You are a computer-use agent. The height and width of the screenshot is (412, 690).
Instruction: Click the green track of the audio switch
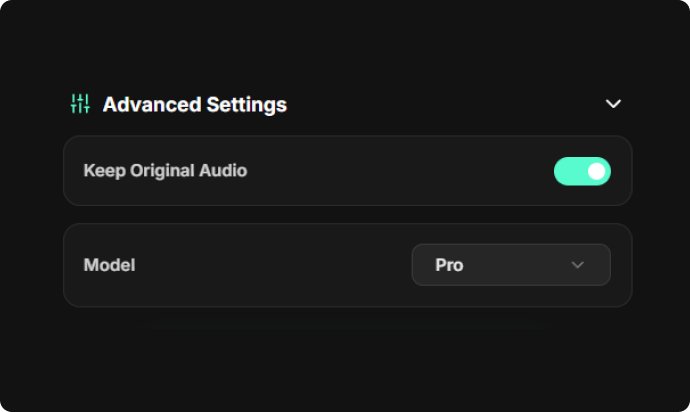[x=570, y=171]
